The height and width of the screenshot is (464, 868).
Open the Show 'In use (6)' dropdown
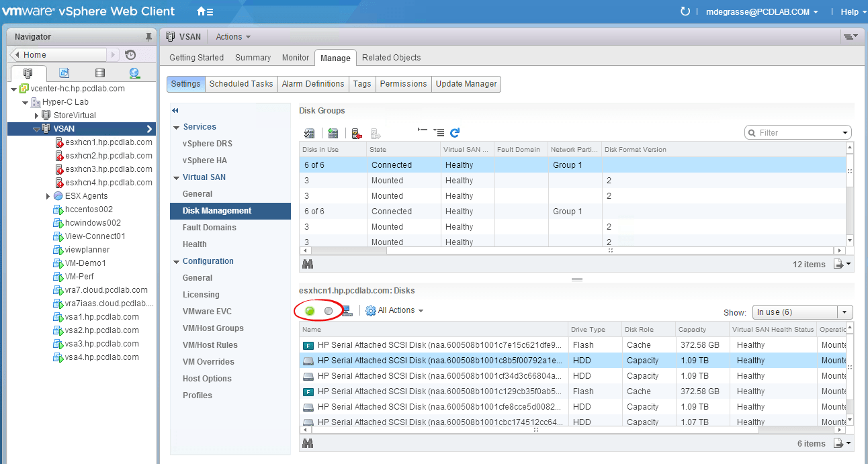802,312
